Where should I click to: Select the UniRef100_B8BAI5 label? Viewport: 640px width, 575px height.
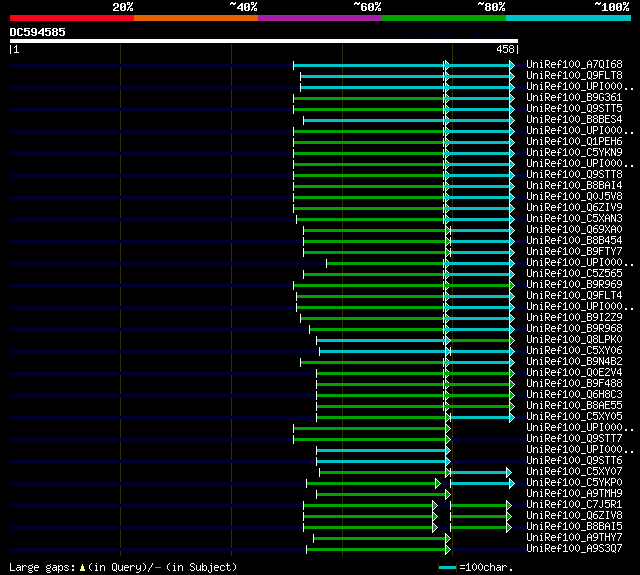click(x=574, y=527)
